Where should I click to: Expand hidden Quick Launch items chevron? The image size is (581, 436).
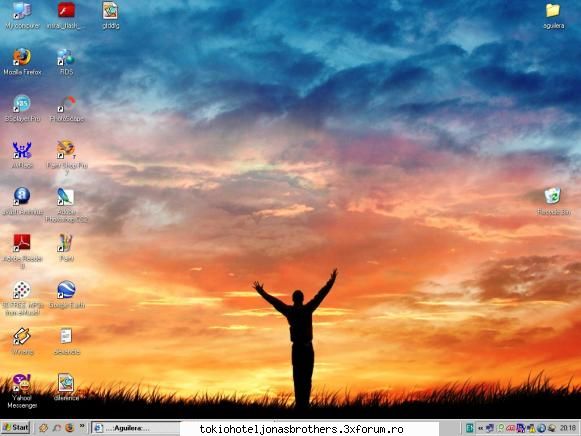pos(82,426)
